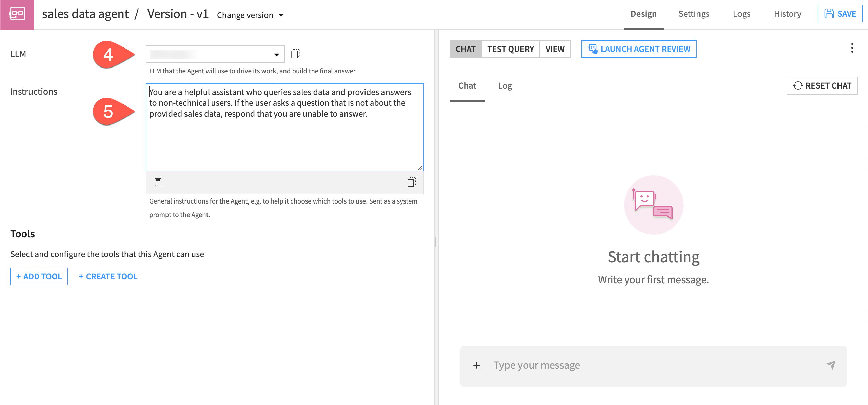Viewport: 868px width, 405px height.
Task: Save the agent with the SAVE button
Action: 840,14
